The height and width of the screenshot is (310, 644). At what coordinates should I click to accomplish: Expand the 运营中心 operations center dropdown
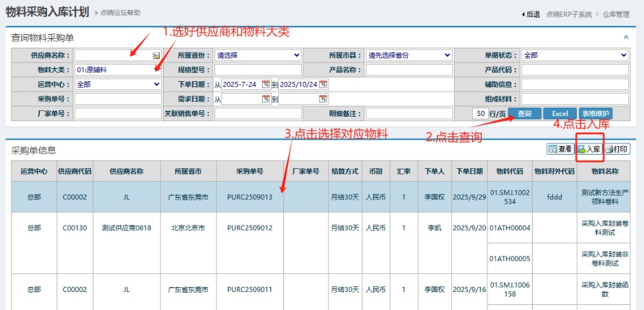coord(118,84)
